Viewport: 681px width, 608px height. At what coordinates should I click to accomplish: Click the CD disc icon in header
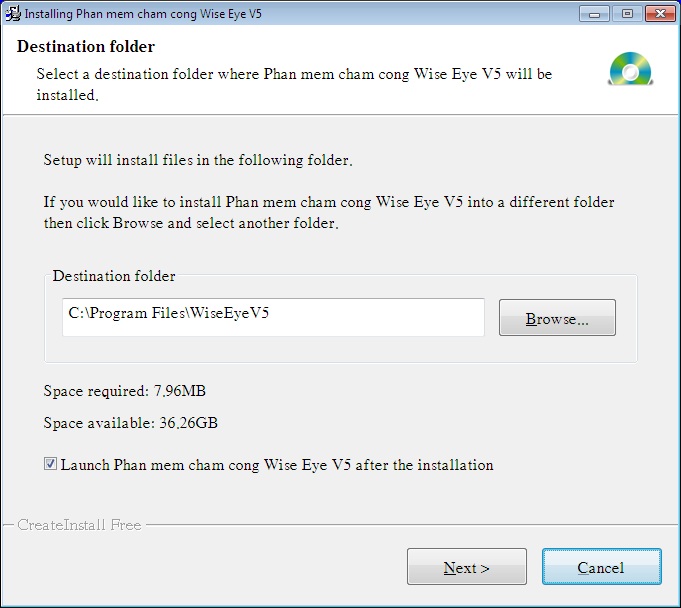(x=630, y=68)
